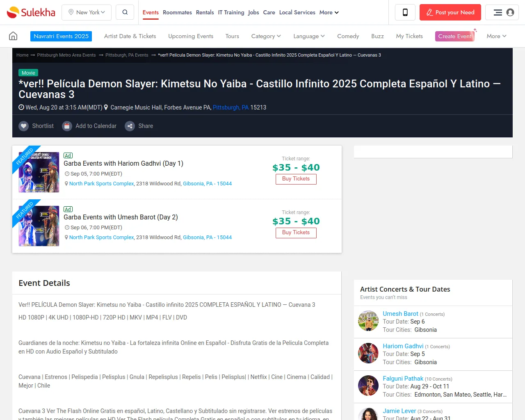Click the Add to Calendar icon

coord(67,126)
